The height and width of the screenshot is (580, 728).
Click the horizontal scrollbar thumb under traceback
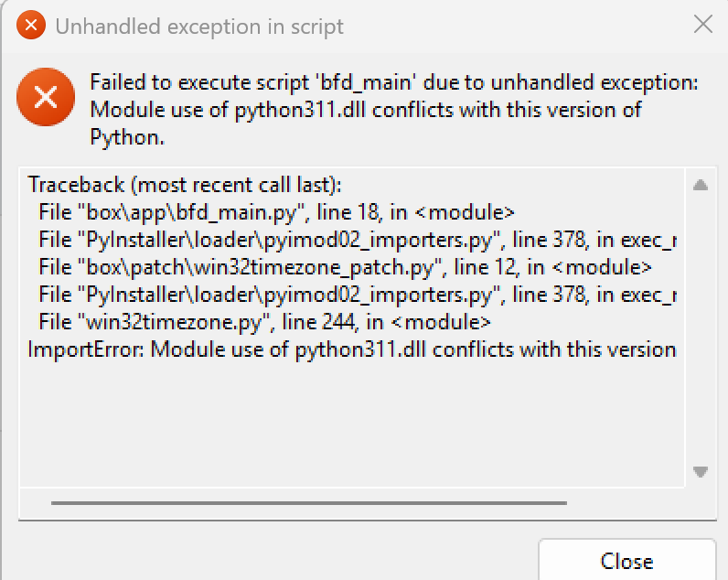click(309, 503)
